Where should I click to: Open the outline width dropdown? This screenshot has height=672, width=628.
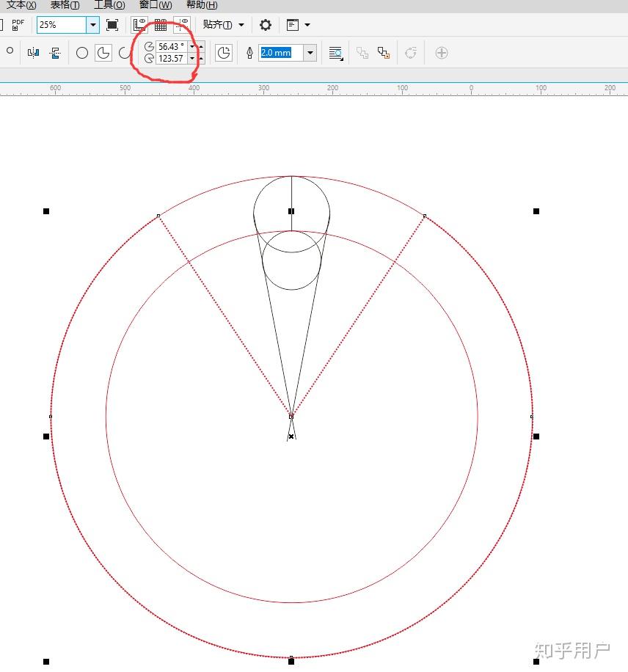pos(310,52)
